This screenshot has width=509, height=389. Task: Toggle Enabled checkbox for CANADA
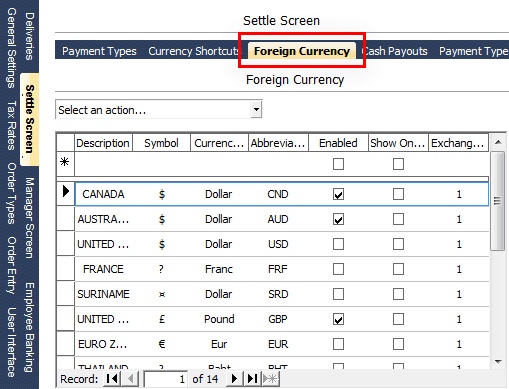tap(338, 194)
